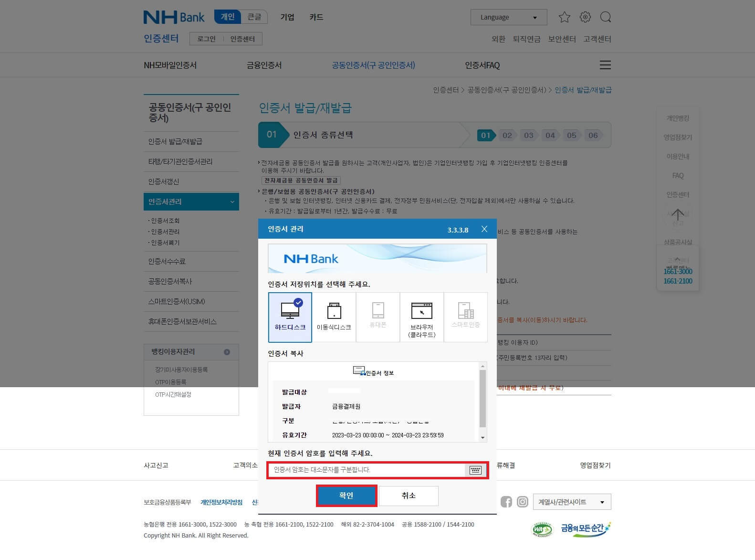Click the WA web accessibility mark

(542, 529)
